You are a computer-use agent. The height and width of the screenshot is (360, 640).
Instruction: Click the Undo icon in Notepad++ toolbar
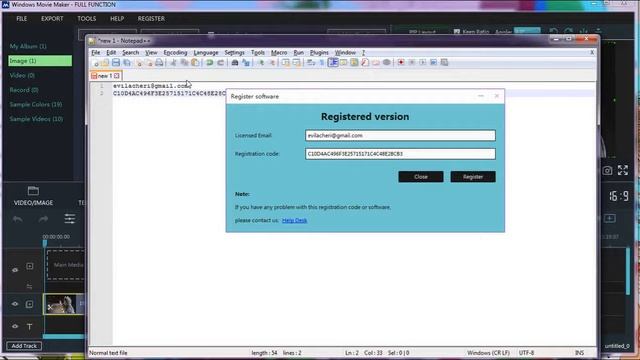(209, 63)
